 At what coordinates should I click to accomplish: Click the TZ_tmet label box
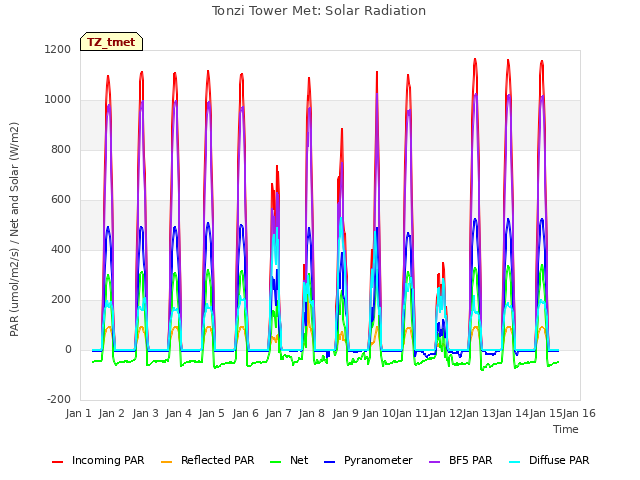[x=111, y=42]
